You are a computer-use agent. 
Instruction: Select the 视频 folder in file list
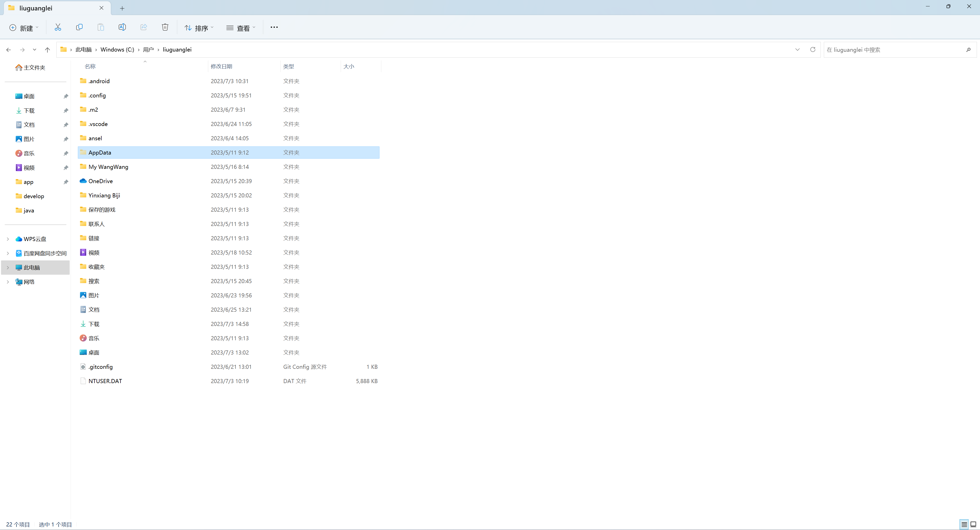tap(229, 253)
